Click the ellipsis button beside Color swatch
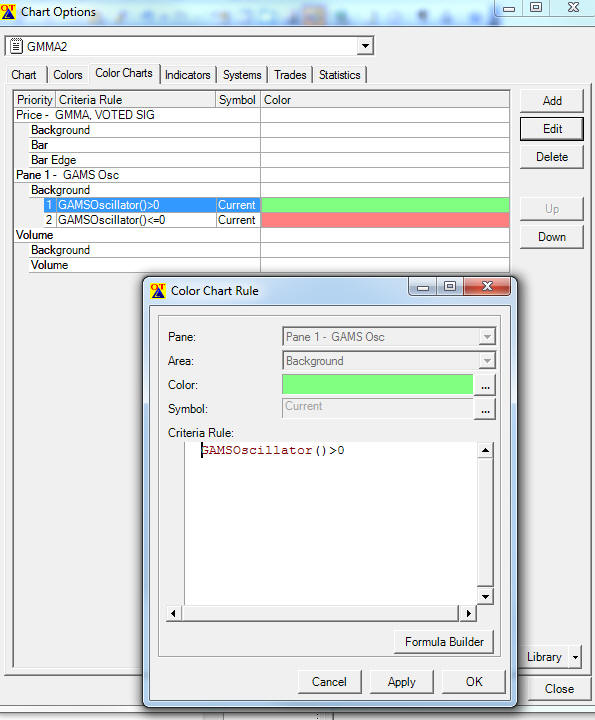The image size is (595, 720). pyautogui.click(x=485, y=385)
